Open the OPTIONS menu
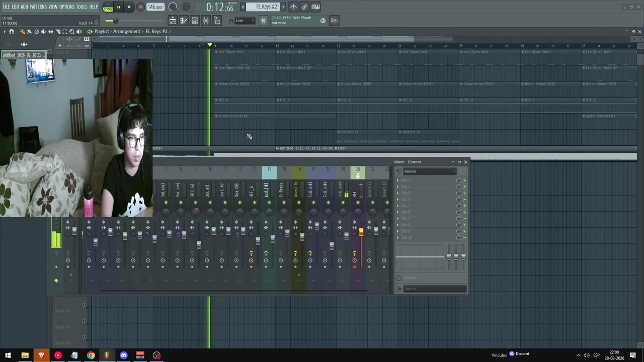This screenshot has width=644, height=362. (67, 7)
